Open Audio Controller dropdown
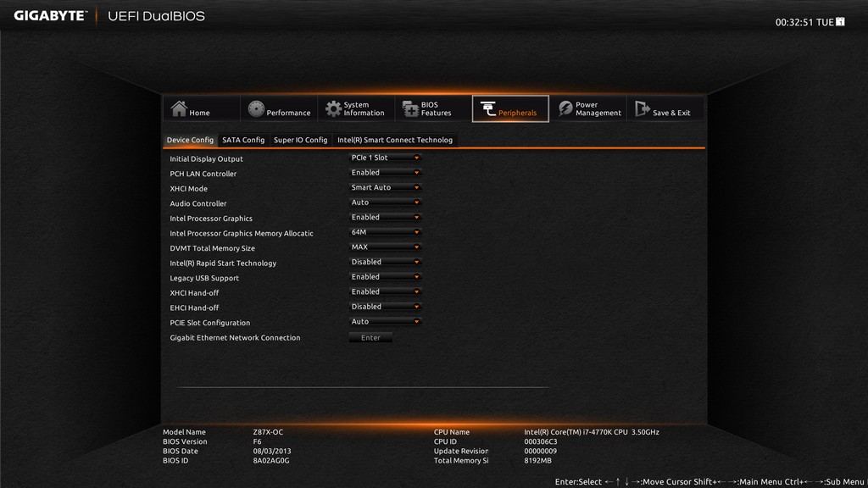This screenshot has width=868, height=488. click(x=386, y=202)
